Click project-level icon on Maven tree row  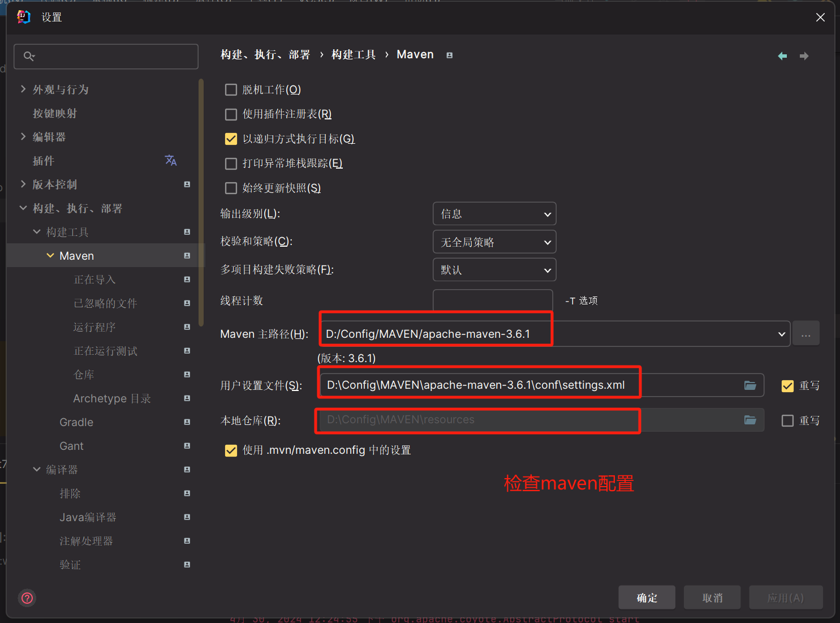coord(187,256)
